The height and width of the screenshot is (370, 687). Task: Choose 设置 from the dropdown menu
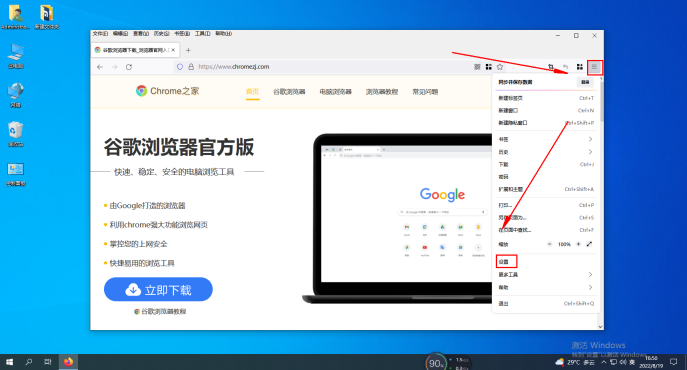[546, 262]
